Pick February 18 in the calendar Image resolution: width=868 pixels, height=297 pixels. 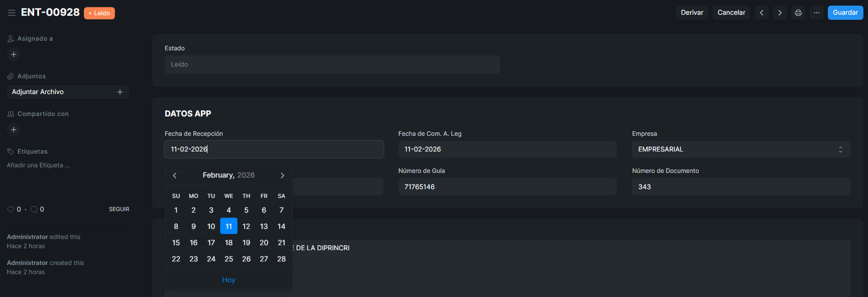click(x=229, y=243)
